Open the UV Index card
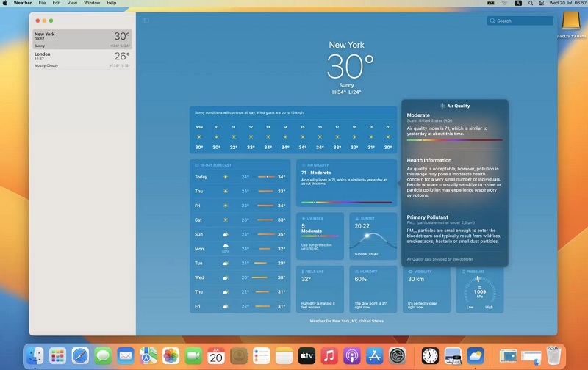588x370 pixels. tap(320, 236)
